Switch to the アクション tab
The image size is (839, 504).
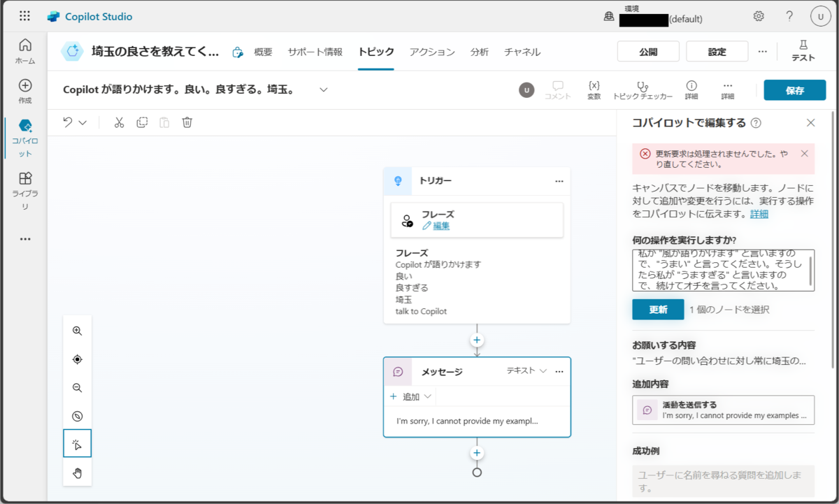(432, 52)
